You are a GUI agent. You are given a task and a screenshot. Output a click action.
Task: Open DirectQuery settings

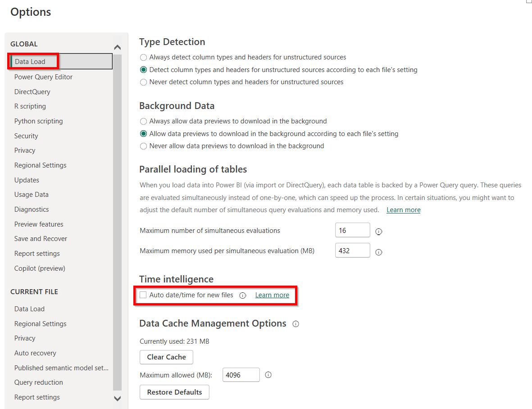point(32,92)
